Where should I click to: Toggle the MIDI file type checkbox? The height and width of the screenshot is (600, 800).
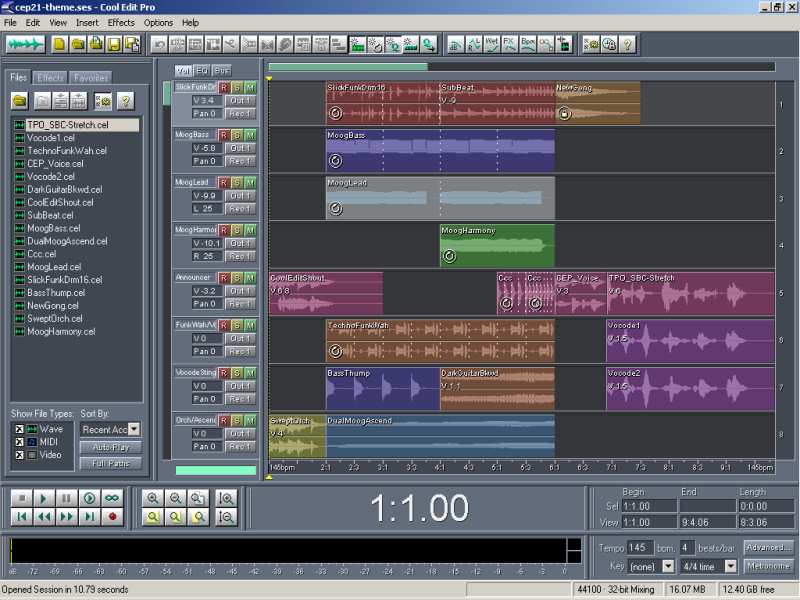coord(20,442)
